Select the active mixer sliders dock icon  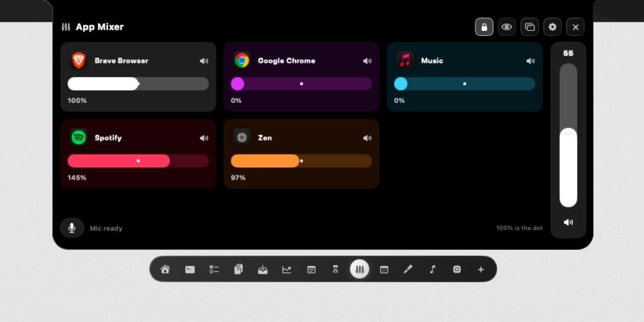[359, 269]
